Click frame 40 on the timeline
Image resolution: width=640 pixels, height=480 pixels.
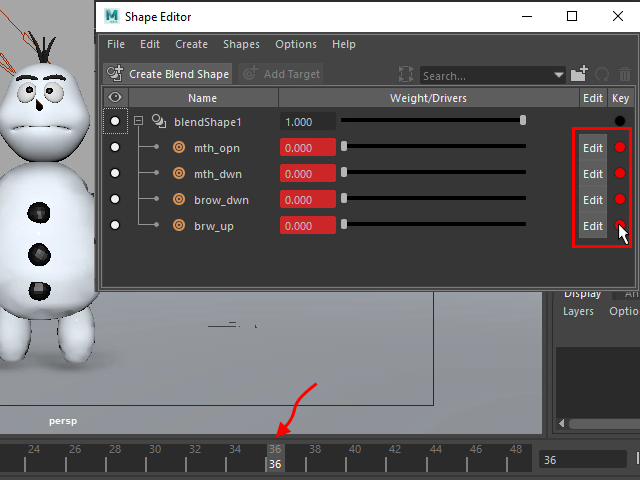click(355, 450)
